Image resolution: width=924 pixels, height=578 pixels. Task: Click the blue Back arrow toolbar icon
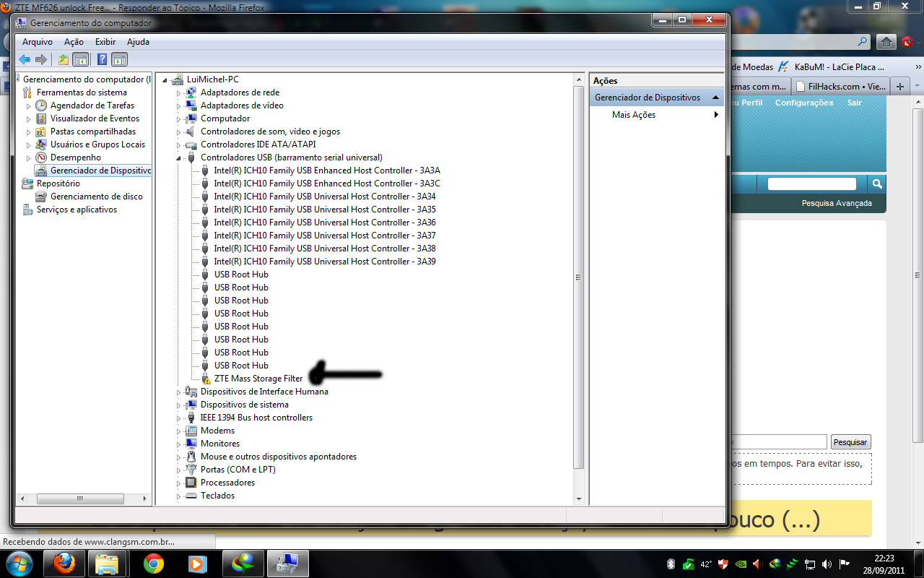click(25, 59)
